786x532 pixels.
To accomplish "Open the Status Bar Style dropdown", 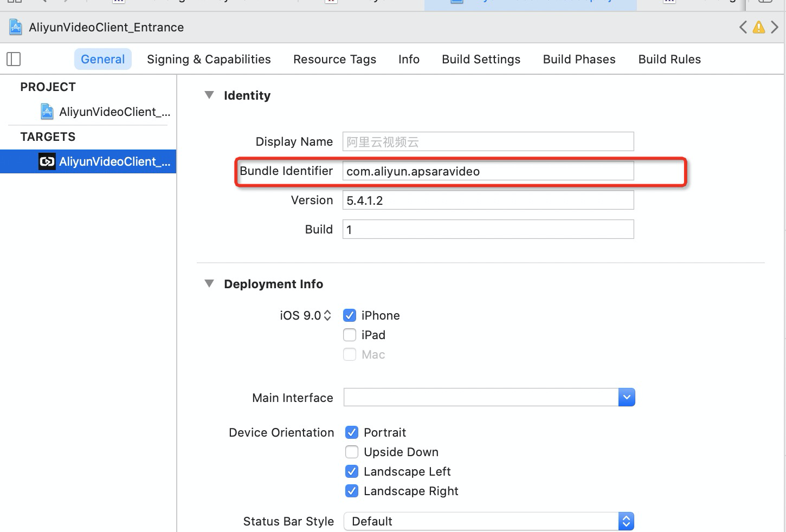I will [x=489, y=521].
